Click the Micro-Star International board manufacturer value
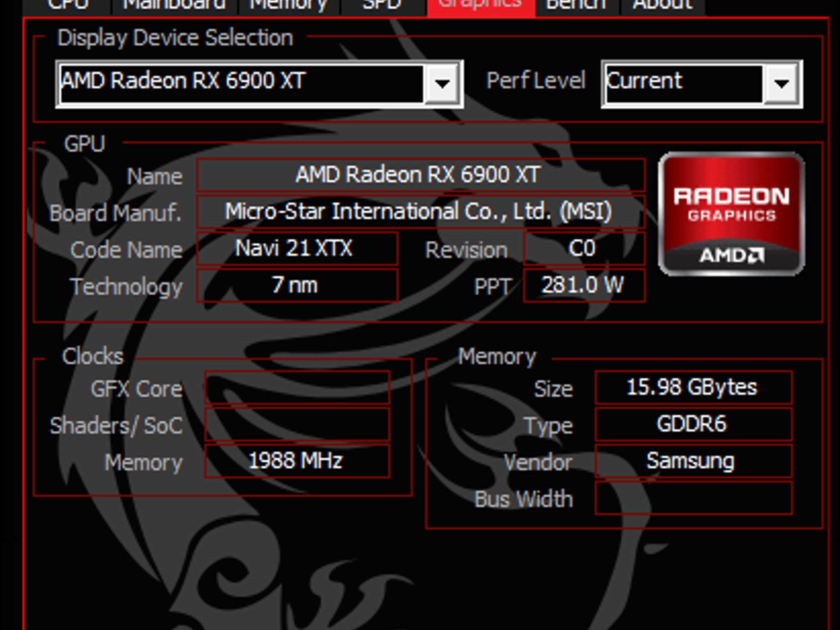This screenshot has height=630, width=840. click(x=421, y=212)
